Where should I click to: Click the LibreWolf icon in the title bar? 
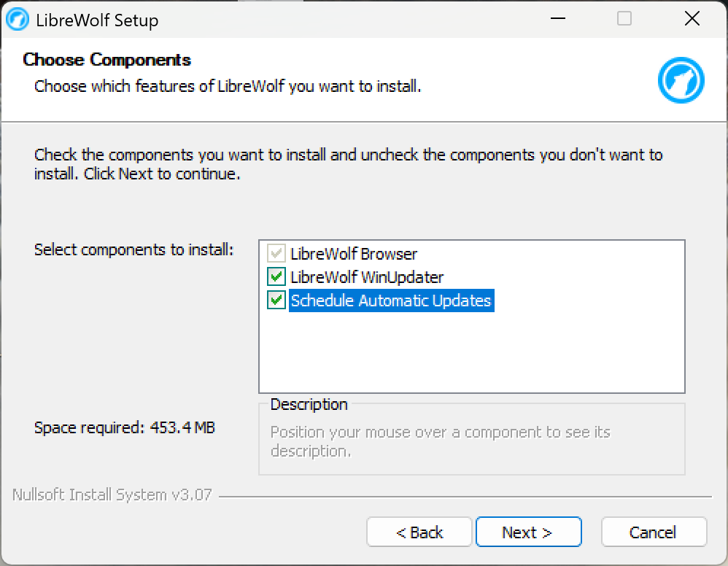tap(18, 20)
